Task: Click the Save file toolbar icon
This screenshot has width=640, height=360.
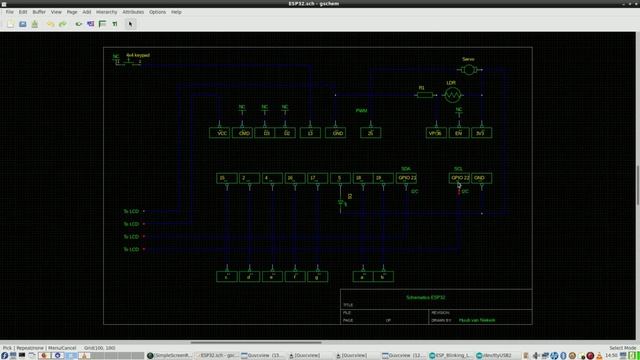Action: pyautogui.click(x=35, y=24)
